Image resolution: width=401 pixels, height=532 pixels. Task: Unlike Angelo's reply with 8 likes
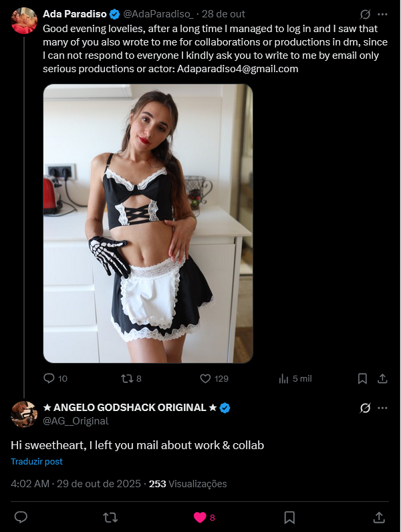tap(200, 517)
